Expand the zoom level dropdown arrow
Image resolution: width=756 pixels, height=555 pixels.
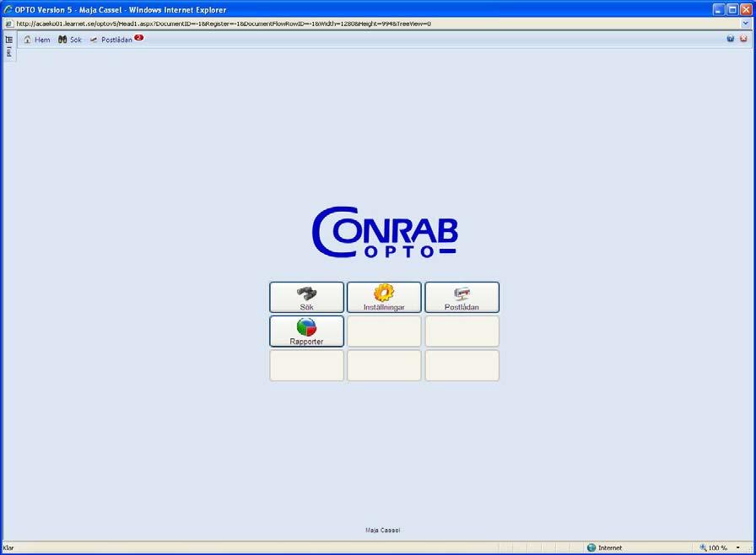tap(737, 547)
